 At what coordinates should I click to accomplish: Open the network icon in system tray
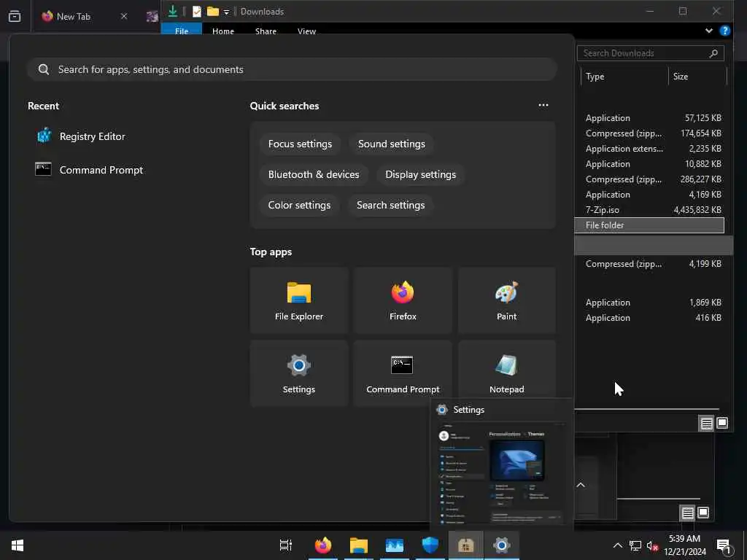pos(635,545)
